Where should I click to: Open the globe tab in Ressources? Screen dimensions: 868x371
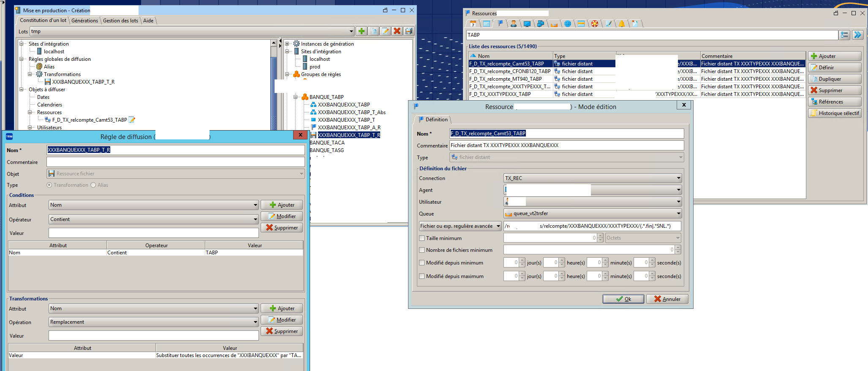[x=568, y=24]
